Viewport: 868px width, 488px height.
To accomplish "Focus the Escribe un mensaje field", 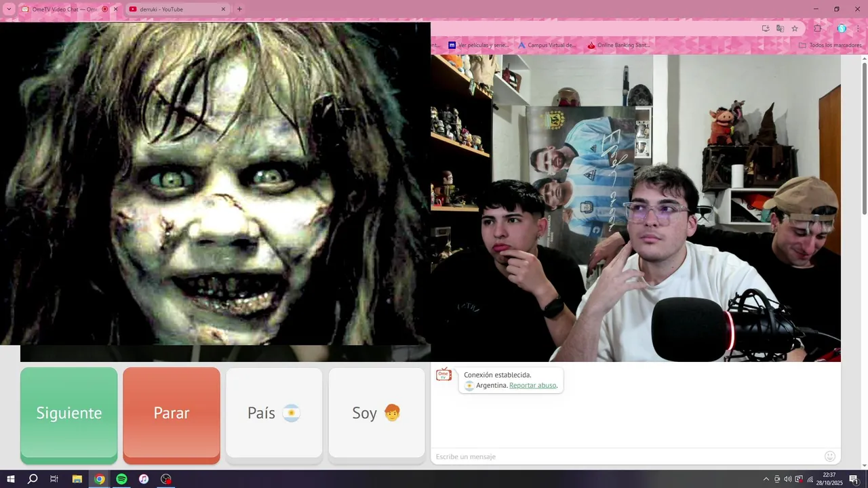I will 627,457.
